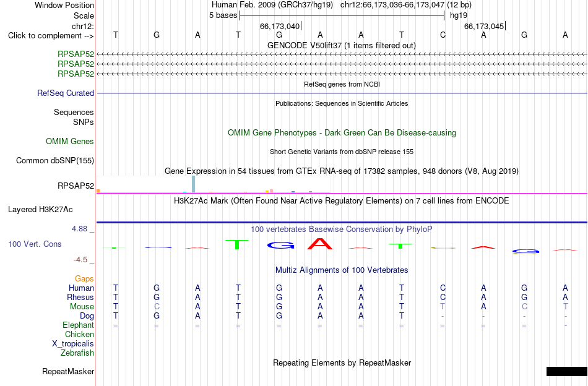Click the 'chr12:' ruler label

[x=83, y=26]
